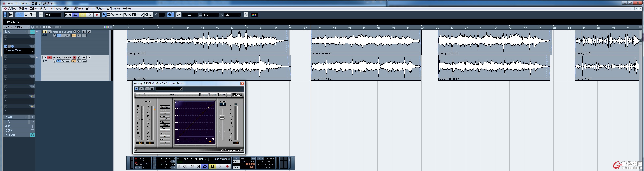Open the 文件(F) menu
Image resolution: width=644 pixels, height=171 pixels.
point(12,8)
